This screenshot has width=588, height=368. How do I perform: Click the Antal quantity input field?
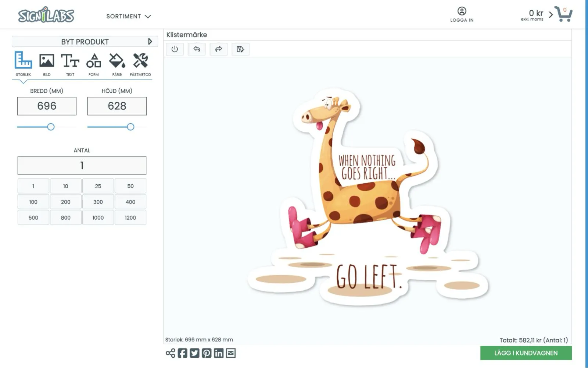(82, 166)
